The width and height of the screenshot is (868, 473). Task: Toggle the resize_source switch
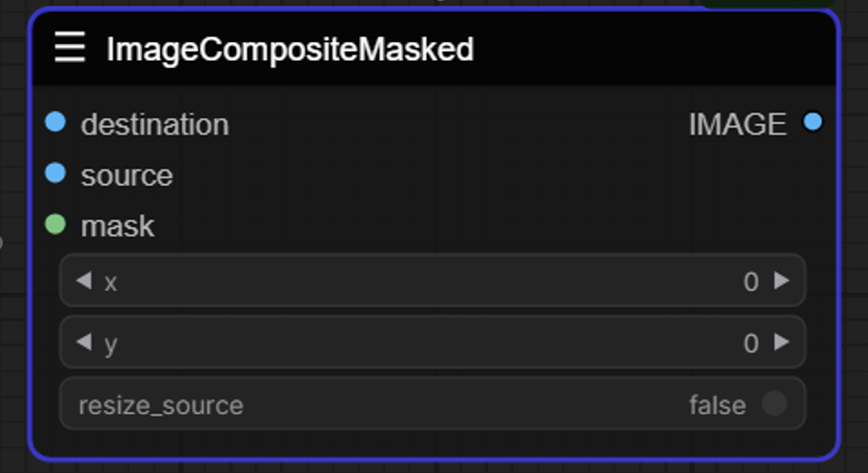[774, 403]
